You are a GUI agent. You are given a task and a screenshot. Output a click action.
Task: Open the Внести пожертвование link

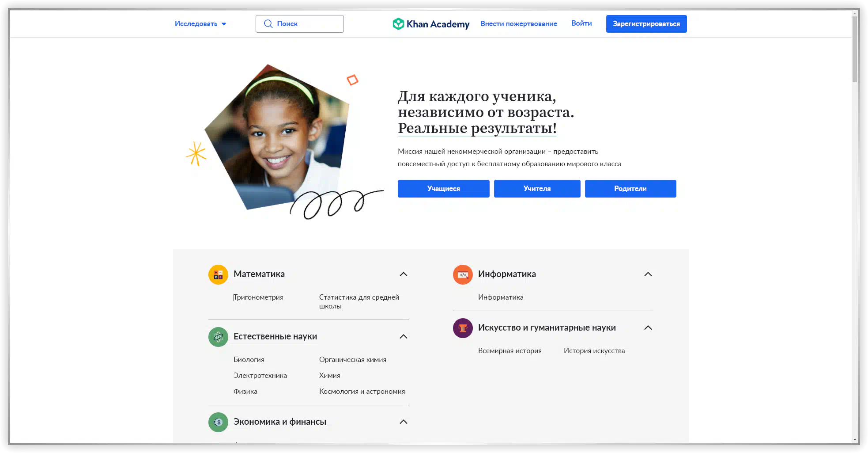[x=519, y=24]
